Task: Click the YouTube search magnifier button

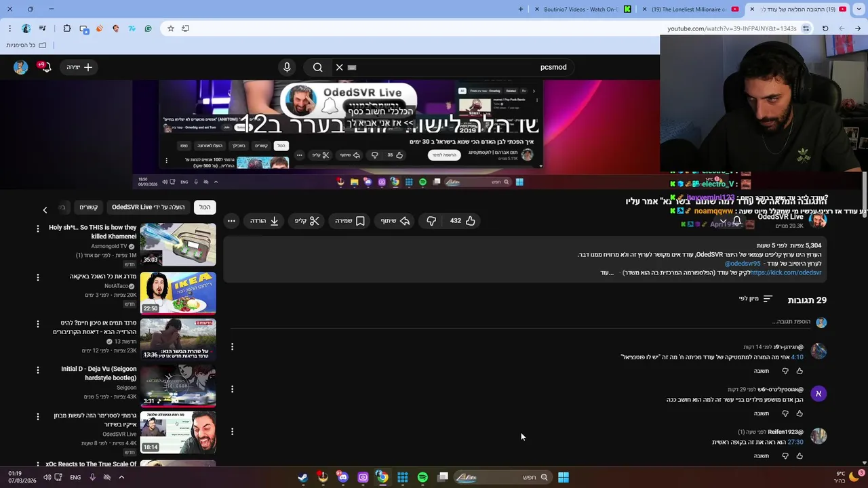Action: pos(317,67)
